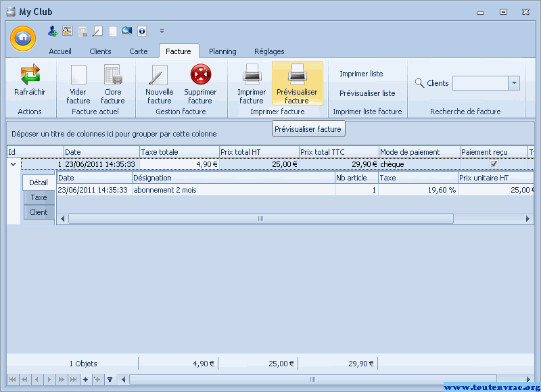Click the next record navigator arrow
This screenshot has height=392, width=541.
pyautogui.click(x=49, y=380)
